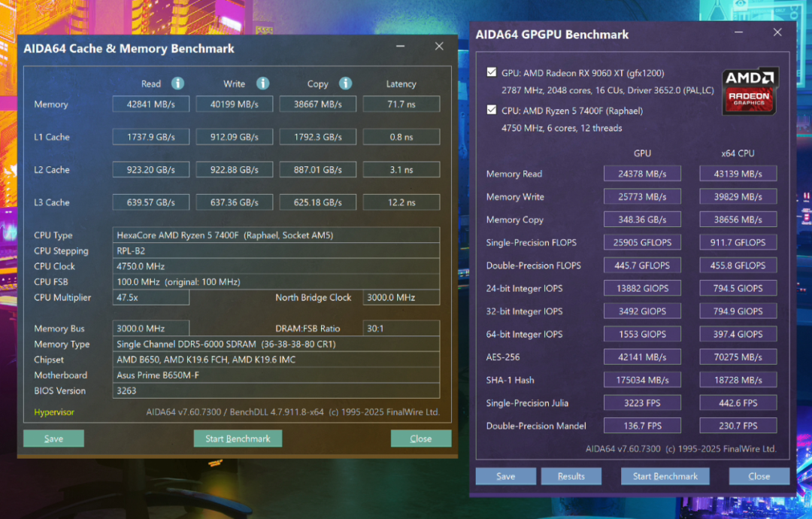Click GPU 32-bit Integer IOPS 3492 GIOPS
Image resolution: width=812 pixels, height=519 pixels.
coord(642,311)
